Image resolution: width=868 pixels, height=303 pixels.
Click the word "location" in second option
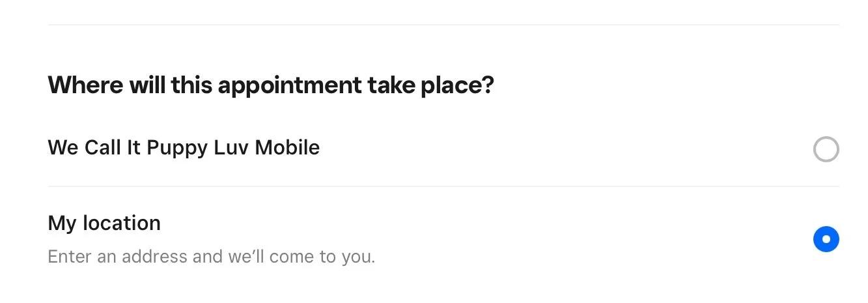pyautogui.click(x=122, y=224)
